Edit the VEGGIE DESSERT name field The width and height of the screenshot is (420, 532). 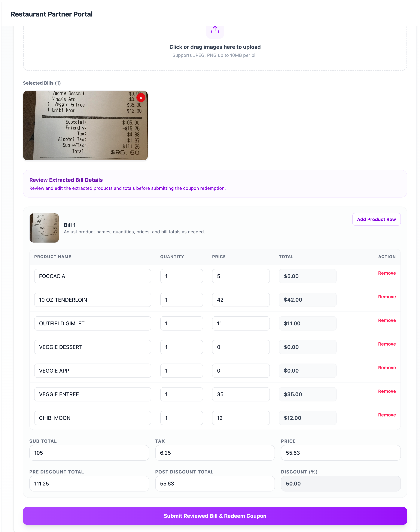(x=93, y=347)
